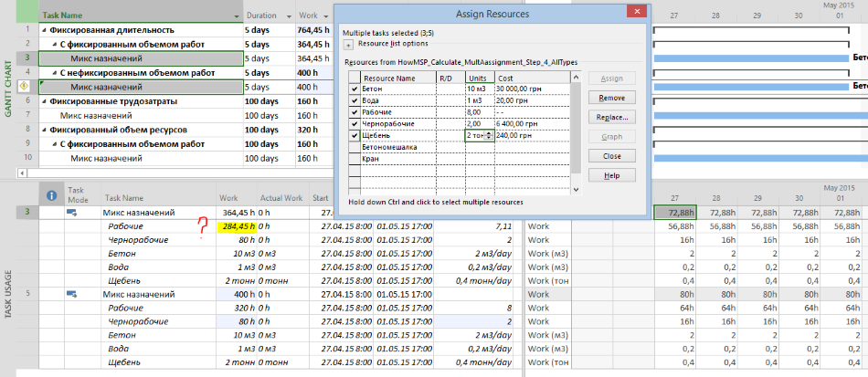The width and height of the screenshot is (868, 377).
Task: Collapse summary task Фиксированная длительность
Action: pos(44,30)
